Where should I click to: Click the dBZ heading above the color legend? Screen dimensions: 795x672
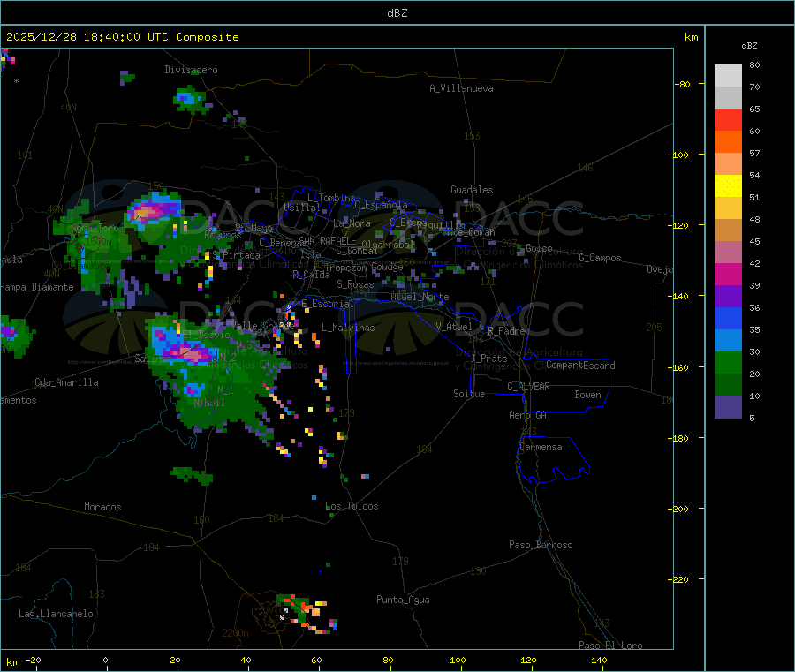[x=749, y=46]
